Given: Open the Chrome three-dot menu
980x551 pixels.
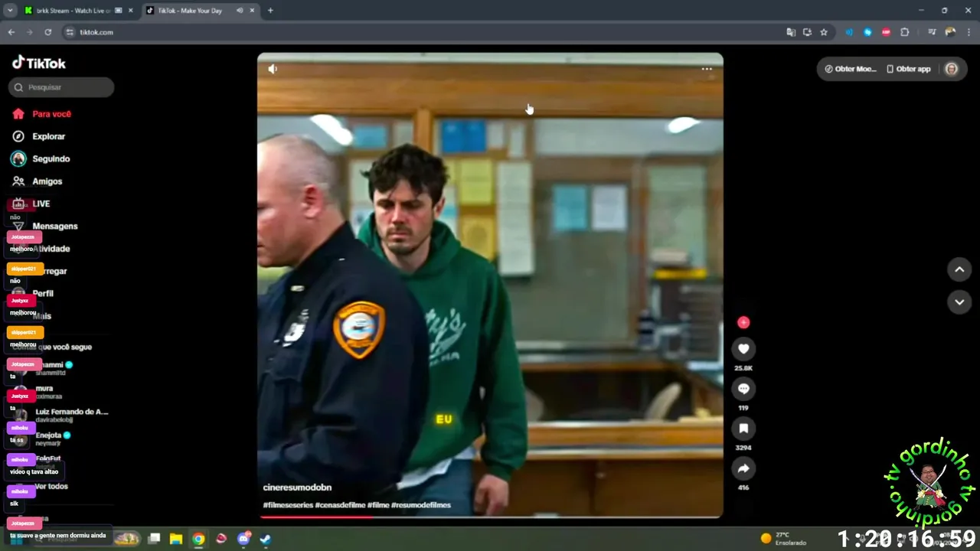Looking at the screenshot, I should [969, 32].
